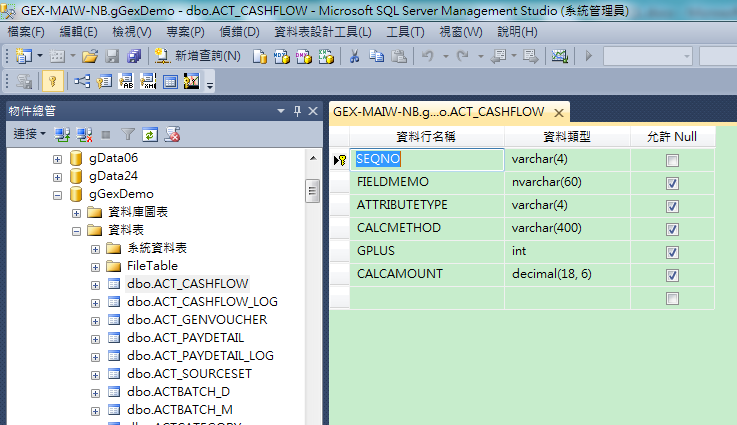
Task: Expand dbo.ACT_CASHFLOW table node
Action: pos(95,285)
